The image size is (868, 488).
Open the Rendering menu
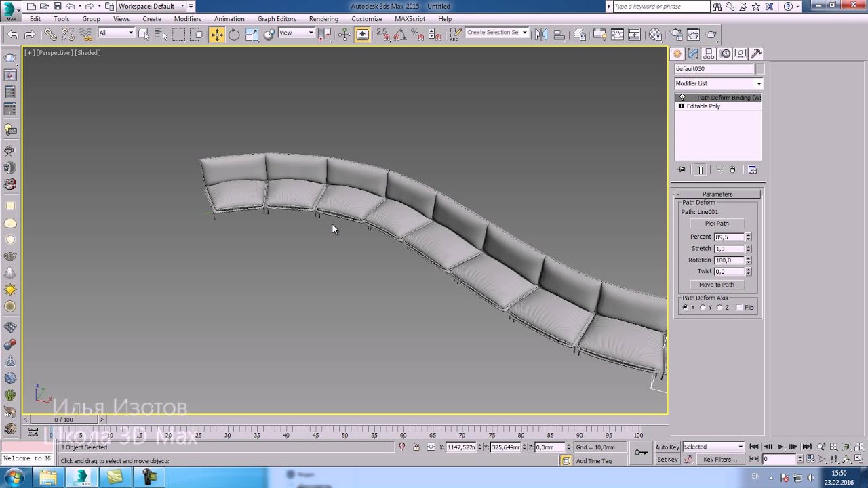323,19
